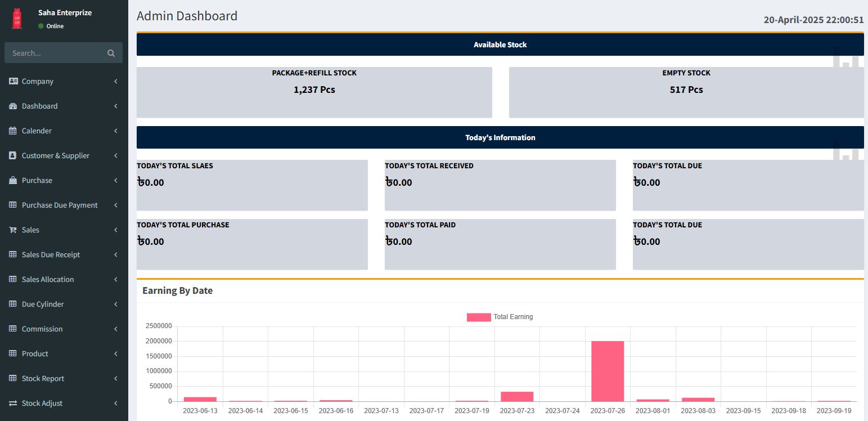The image size is (868, 421).
Task: Expand the Purchase menu chevron
Action: [x=116, y=181]
